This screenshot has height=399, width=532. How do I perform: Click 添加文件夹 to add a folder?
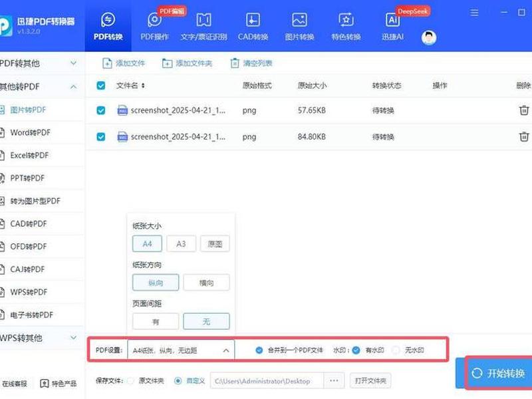point(187,63)
